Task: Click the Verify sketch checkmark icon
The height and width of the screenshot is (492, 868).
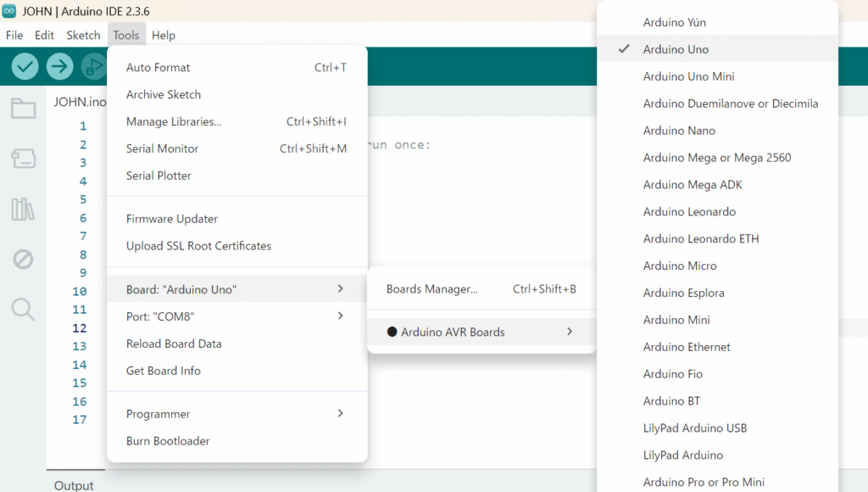Action: tap(25, 66)
